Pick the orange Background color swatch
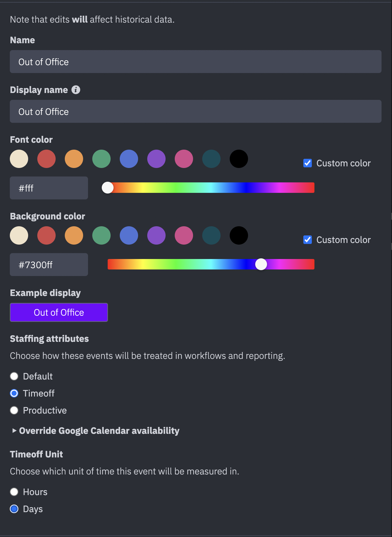This screenshot has height=537, width=392. pos(74,235)
